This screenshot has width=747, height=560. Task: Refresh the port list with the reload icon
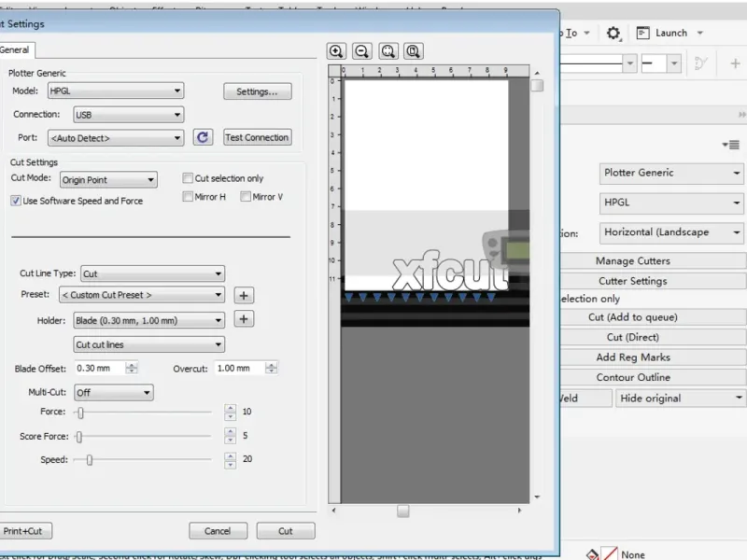click(203, 137)
